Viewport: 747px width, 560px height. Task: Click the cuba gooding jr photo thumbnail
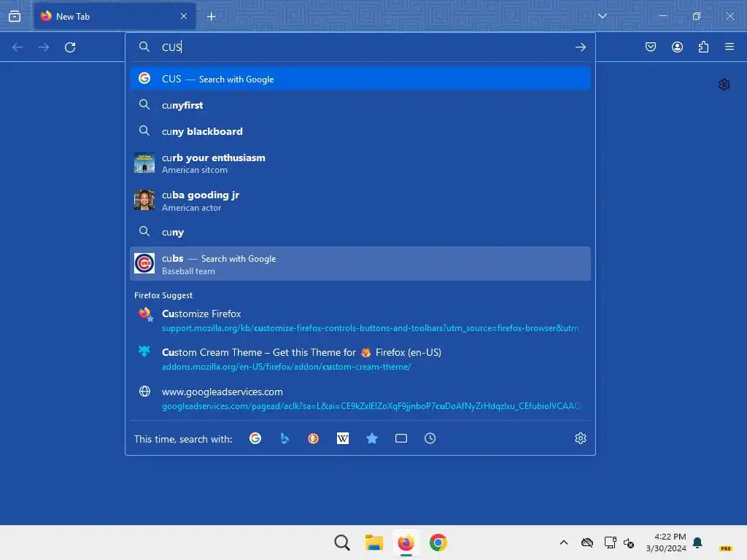click(x=144, y=200)
